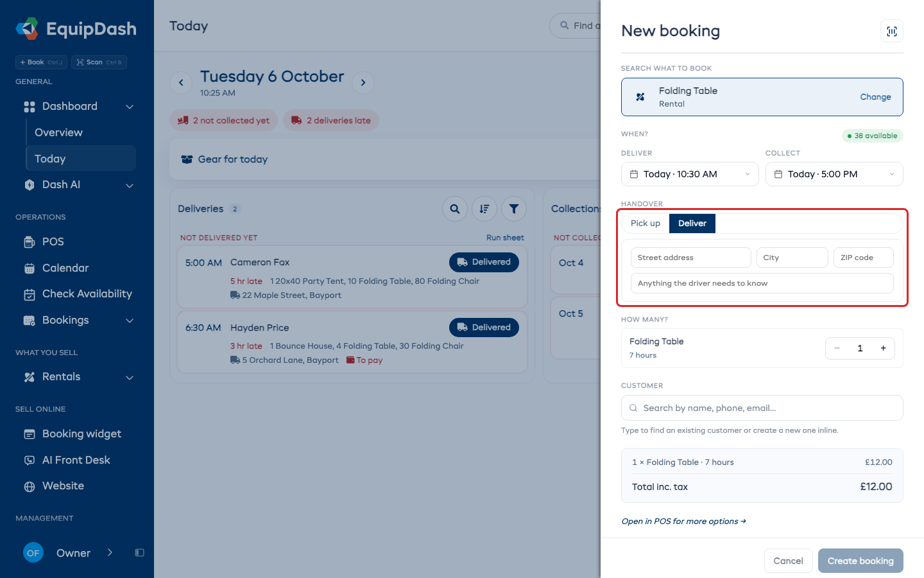
Task: Click the scan barcode icon in New booking
Action: coord(892,31)
